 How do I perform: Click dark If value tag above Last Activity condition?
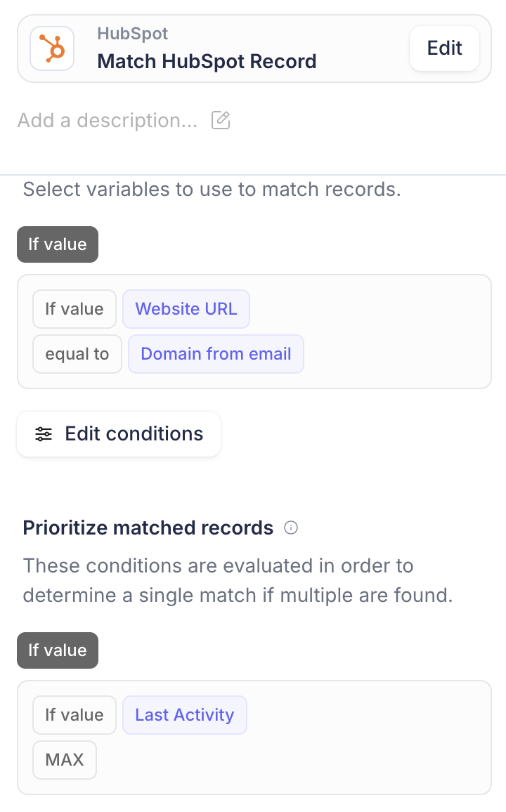[x=58, y=650]
